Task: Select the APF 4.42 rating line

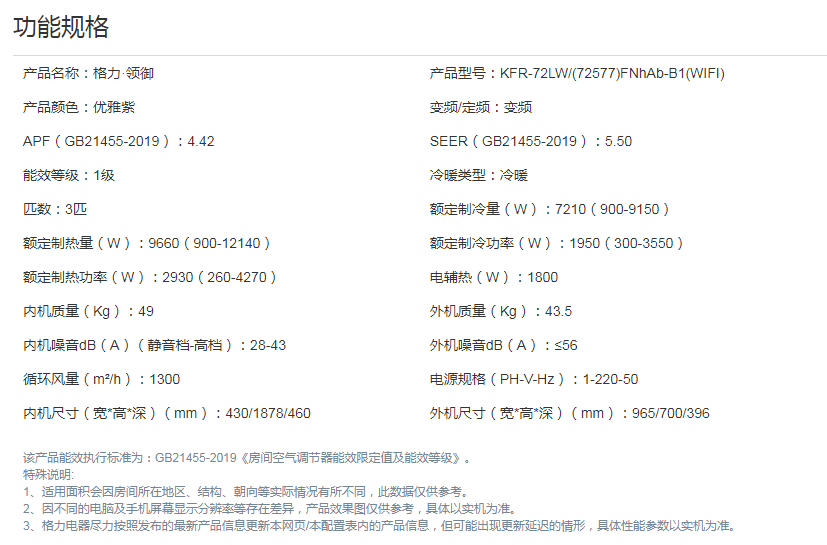Action: tap(118, 141)
